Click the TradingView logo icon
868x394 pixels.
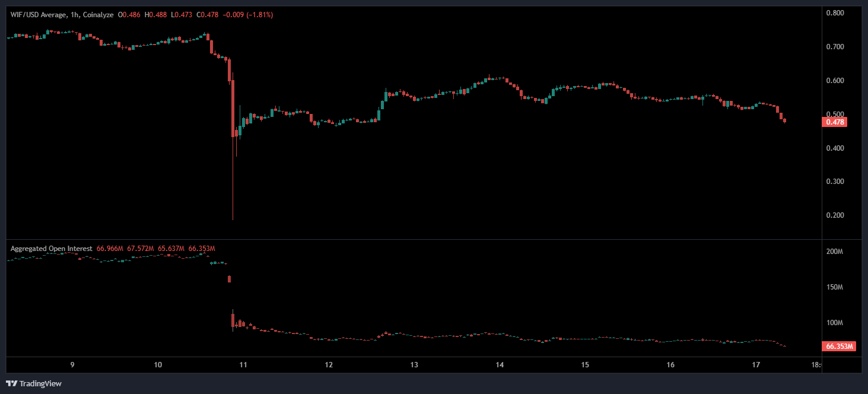pyautogui.click(x=11, y=383)
